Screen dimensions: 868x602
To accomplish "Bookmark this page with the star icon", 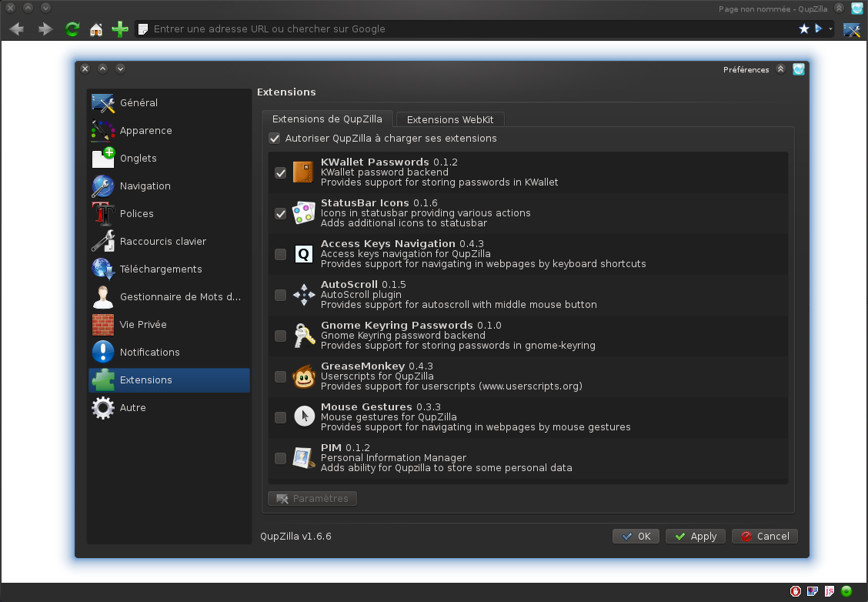I will (x=804, y=28).
